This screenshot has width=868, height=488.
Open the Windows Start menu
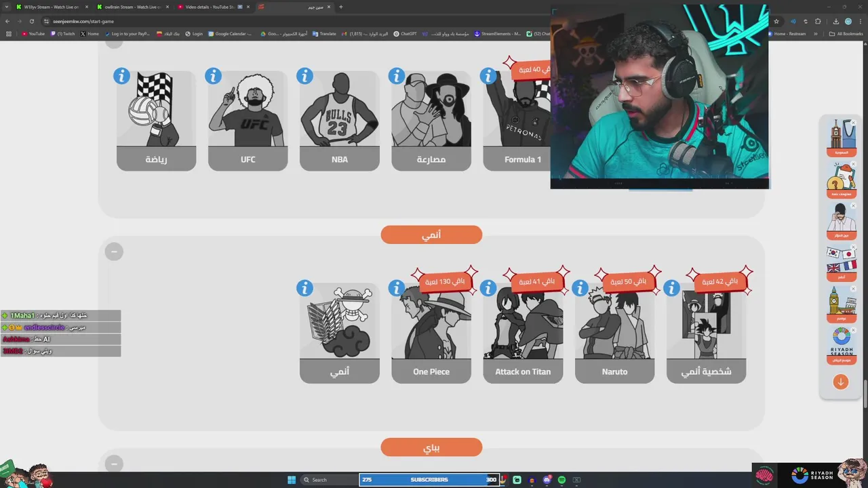292,480
